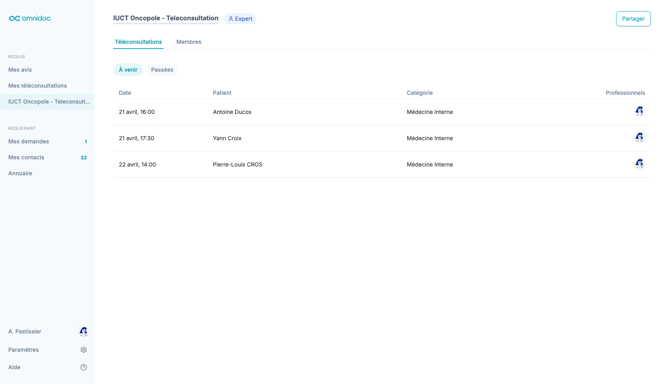Click the Date column header
Screen dimensions: 670x384
click(125, 93)
